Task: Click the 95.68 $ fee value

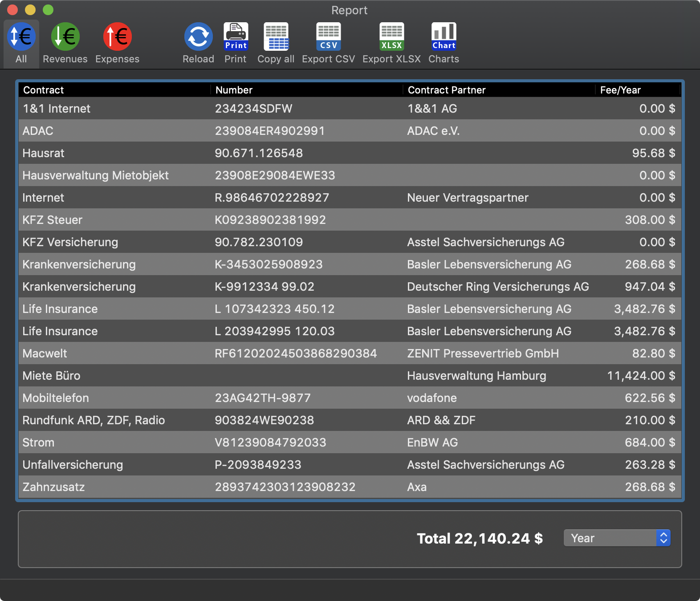Action: click(654, 153)
